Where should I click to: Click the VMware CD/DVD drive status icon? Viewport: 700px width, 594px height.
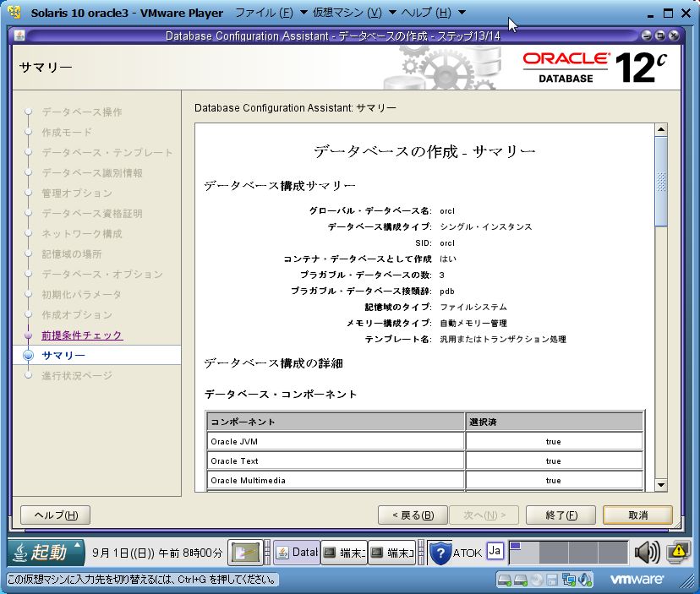click(537, 580)
